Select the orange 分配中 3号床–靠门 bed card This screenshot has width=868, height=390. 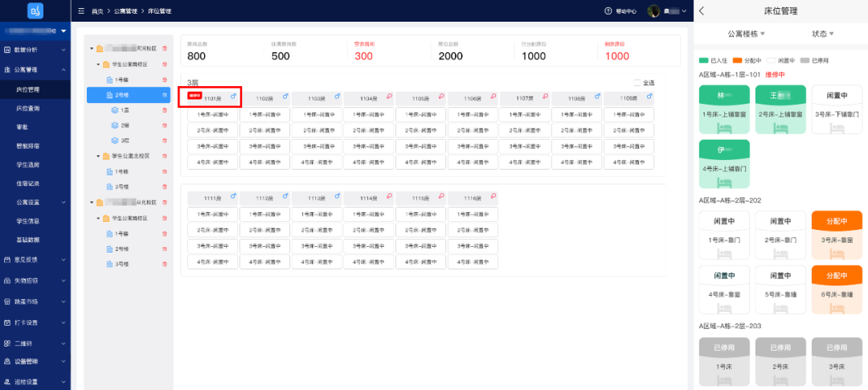(837, 231)
